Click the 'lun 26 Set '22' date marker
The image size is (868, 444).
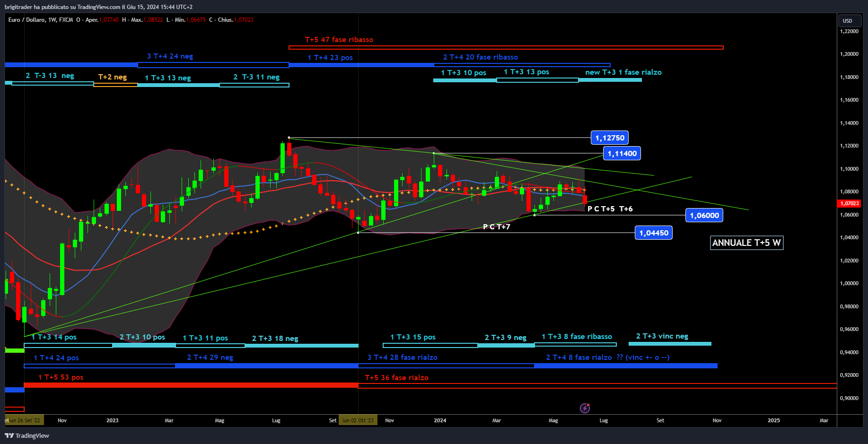point(25,420)
